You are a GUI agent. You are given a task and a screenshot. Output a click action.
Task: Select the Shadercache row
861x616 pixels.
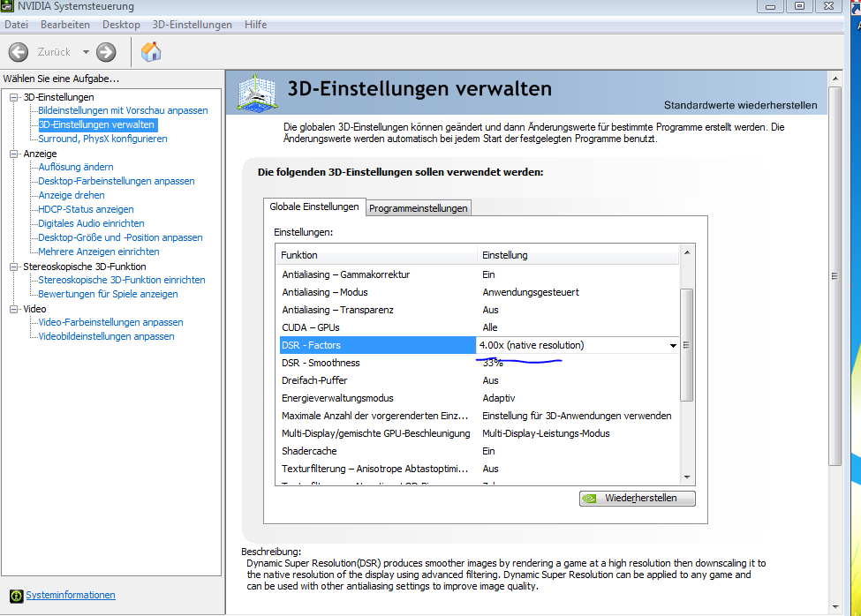pyautogui.click(x=479, y=451)
